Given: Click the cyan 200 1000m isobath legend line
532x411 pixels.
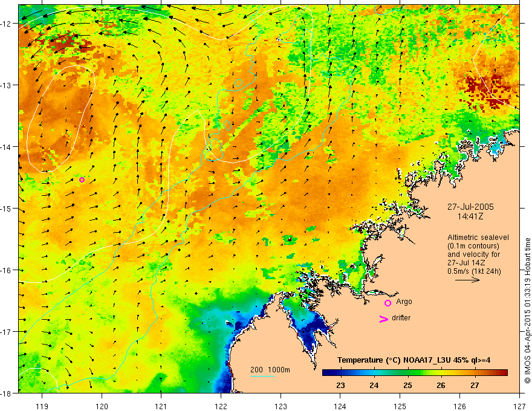Looking at the screenshot, I should 262,376.
